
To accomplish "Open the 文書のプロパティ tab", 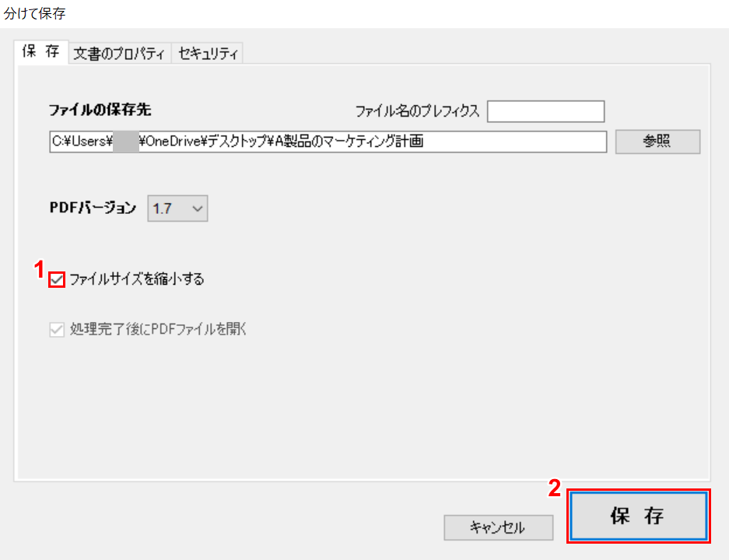I will pos(120,54).
